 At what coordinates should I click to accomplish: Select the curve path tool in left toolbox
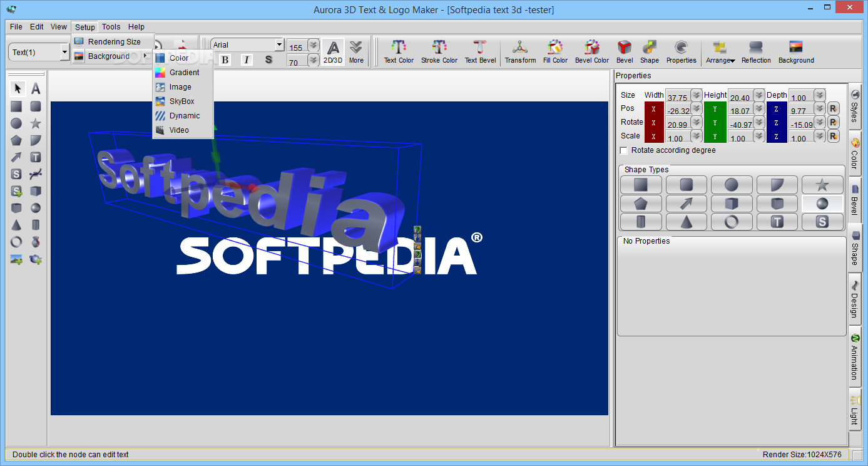36,174
